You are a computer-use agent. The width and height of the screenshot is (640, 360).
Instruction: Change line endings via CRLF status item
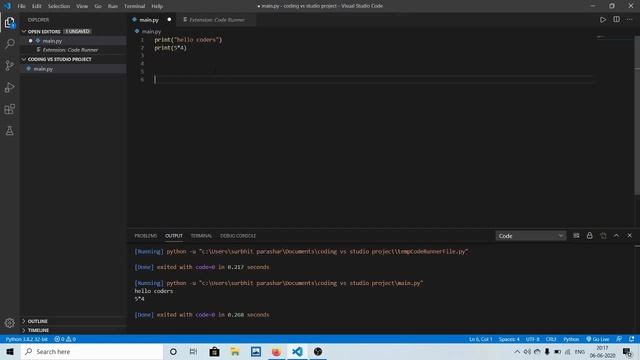551,339
